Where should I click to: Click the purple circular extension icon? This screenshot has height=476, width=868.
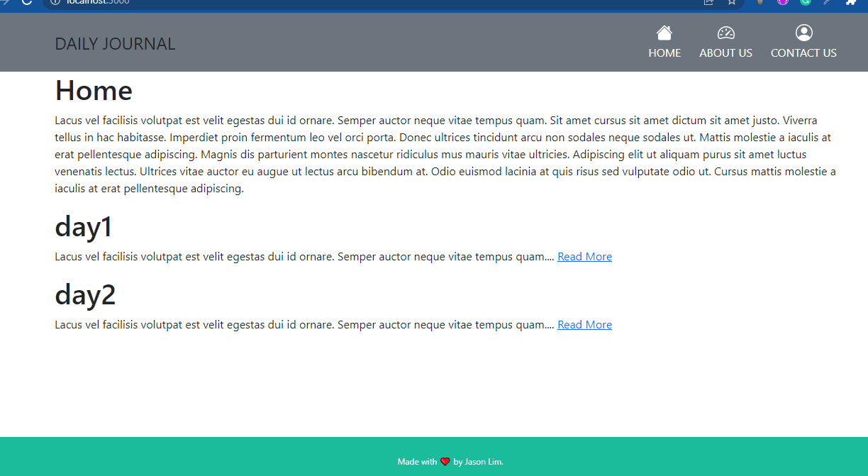782,3
